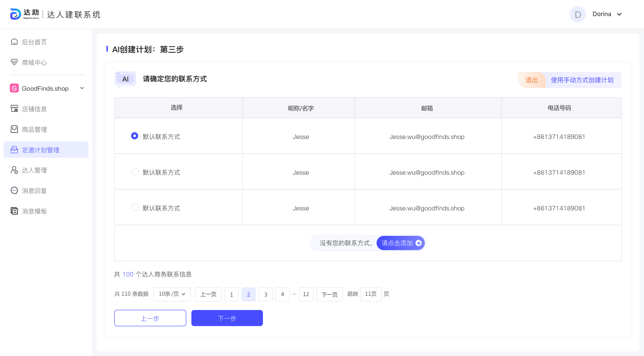
Task: Click the home icon beside 后台首页
Action: pyautogui.click(x=14, y=42)
